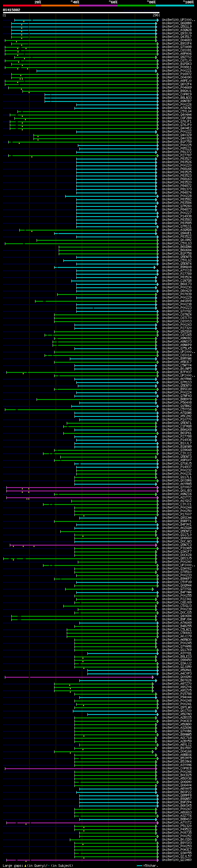This screenshot has width=197, height=868.
Task: Select hit 'UniRef100_P09911'
Action: [177, 67]
